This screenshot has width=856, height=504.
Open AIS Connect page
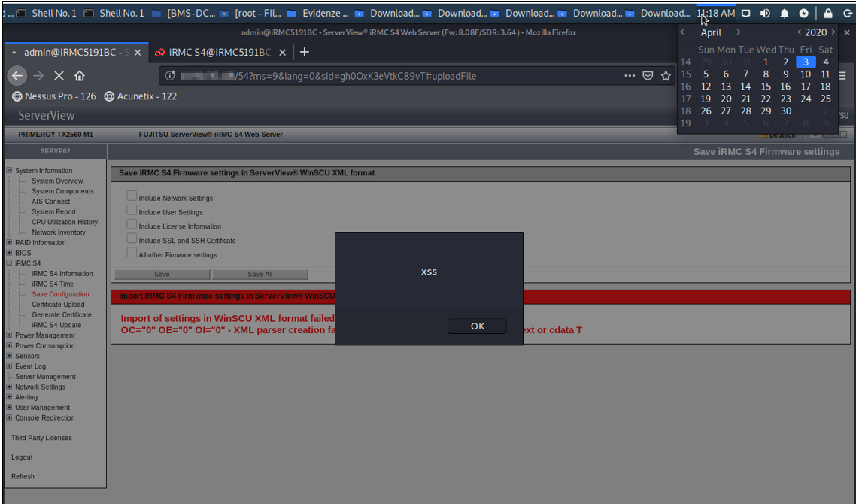tap(50, 202)
